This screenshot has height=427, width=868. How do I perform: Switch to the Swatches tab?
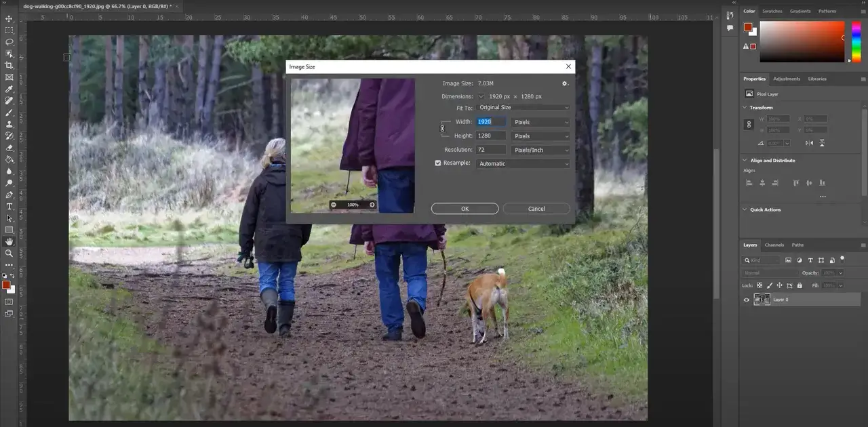click(772, 11)
